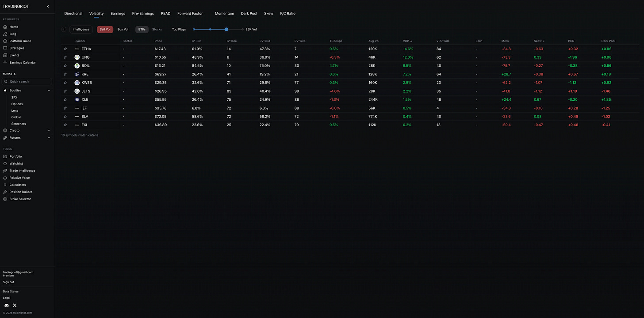
Task: Collapse the Equities section chevron
Action: 49,90
